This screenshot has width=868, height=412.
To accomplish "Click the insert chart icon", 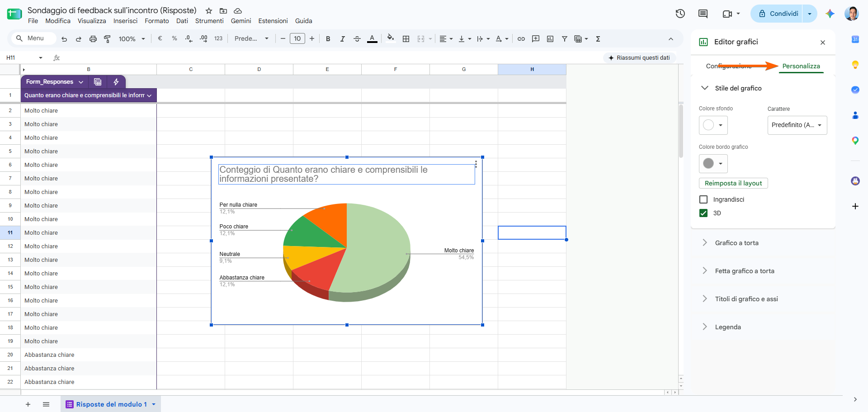I will (550, 39).
